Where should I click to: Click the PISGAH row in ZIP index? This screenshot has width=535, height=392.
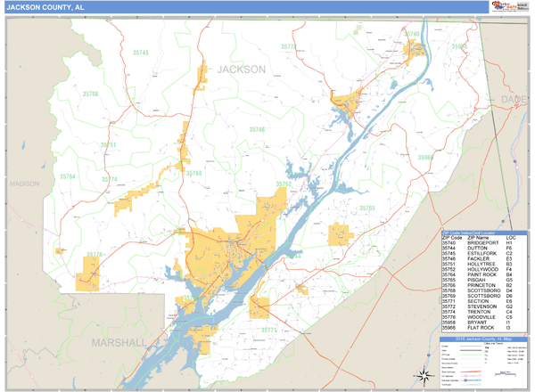coord(484,280)
